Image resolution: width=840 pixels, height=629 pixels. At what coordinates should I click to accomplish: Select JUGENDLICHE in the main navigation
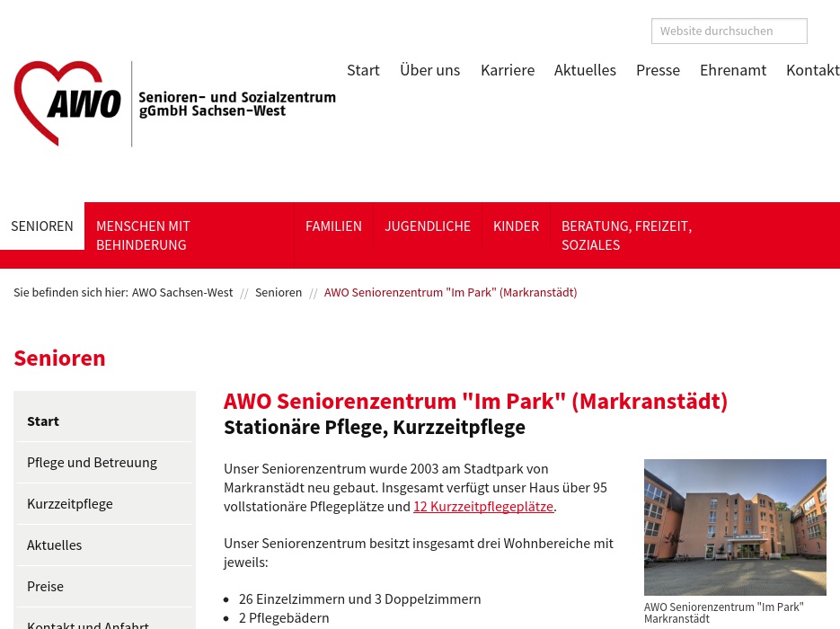click(428, 226)
